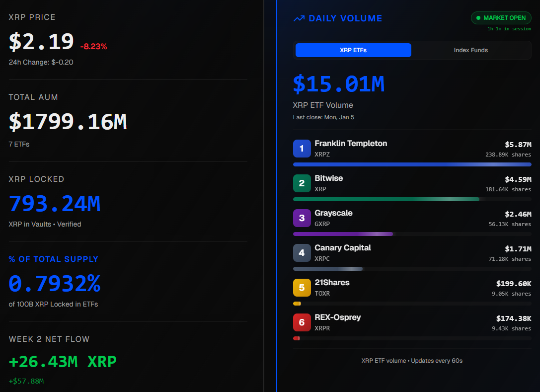This screenshot has height=392, width=540.
Task: Click rank badge 4 for Canary Capital
Action: [302, 253]
